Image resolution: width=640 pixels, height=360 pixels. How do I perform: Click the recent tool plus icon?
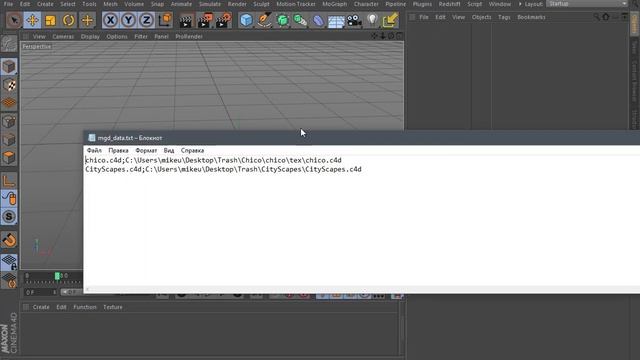(87, 20)
